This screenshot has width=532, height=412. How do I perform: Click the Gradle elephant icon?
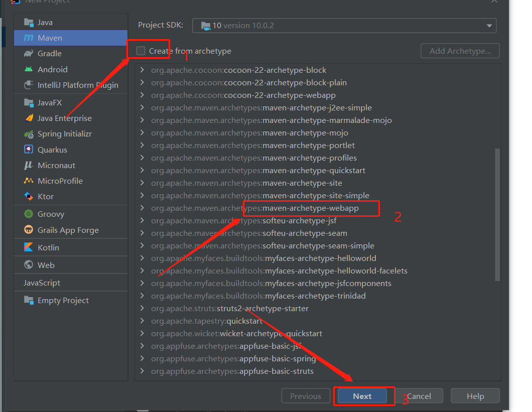click(29, 53)
